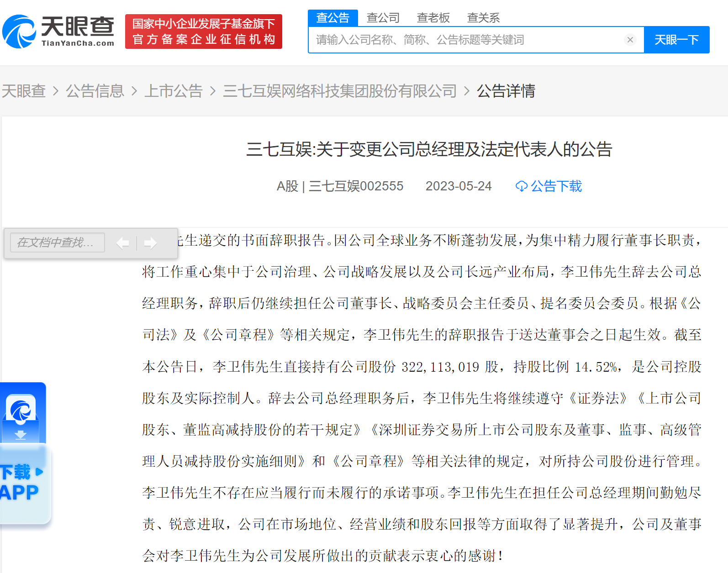Click the announcement title text
This screenshot has height=573, width=728.
point(429,149)
